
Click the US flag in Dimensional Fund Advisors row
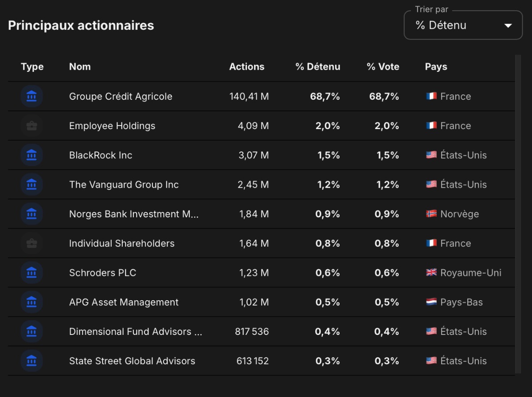pos(431,331)
